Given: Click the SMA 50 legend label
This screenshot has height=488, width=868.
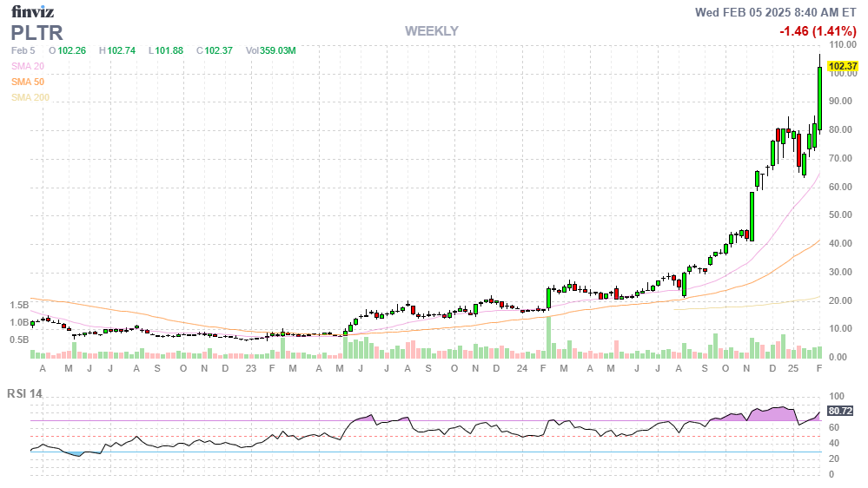Looking at the screenshot, I should pos(28,82).
